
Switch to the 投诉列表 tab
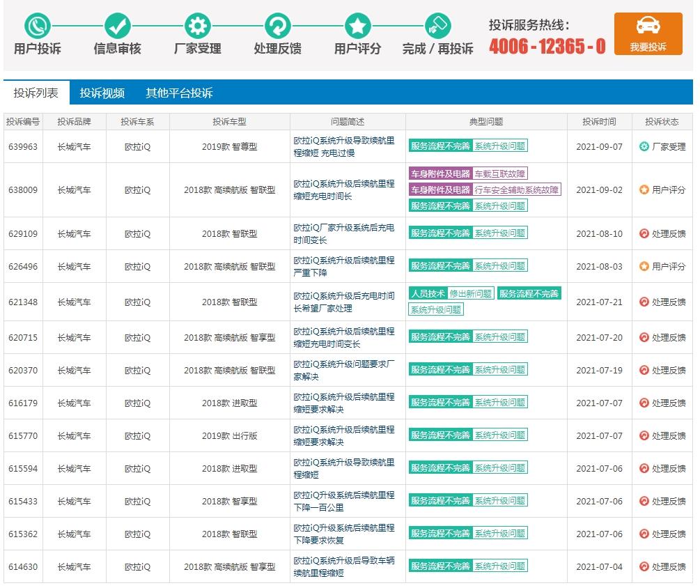[36, 93]
